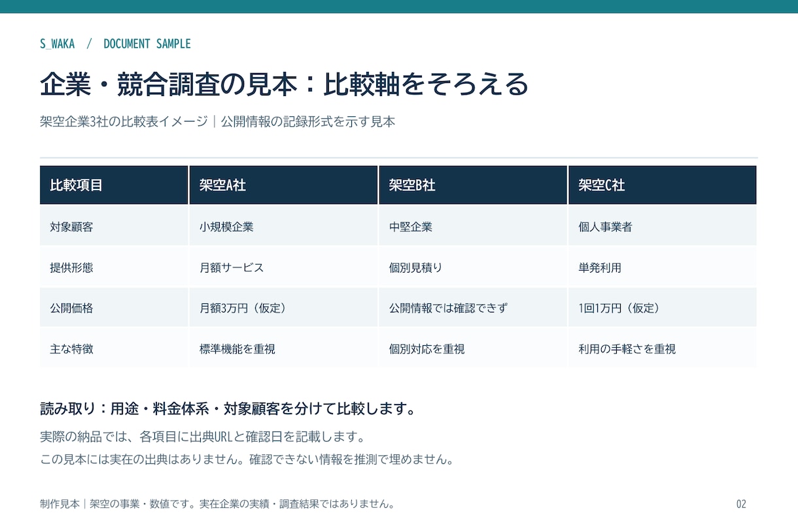Click the heading starting "読み取り:用途・料金体系"
The width and height of the screenshot is (798, 532).
coord(228,409)
